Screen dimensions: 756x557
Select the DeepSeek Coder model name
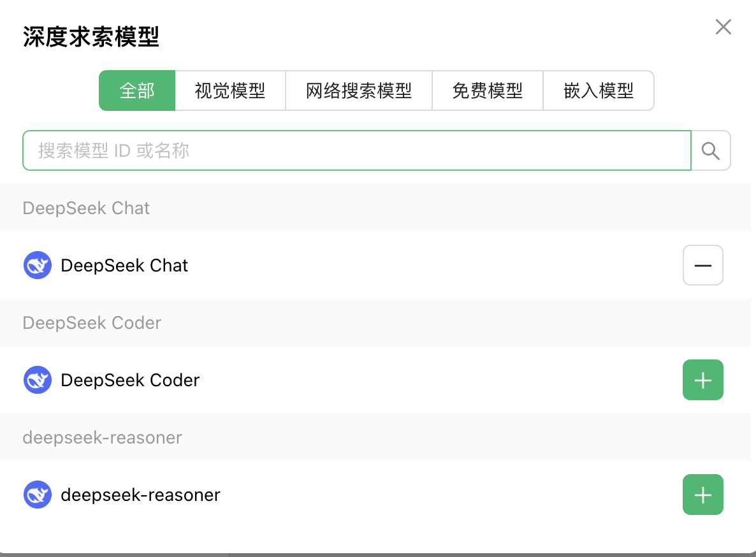coord(130,380)
